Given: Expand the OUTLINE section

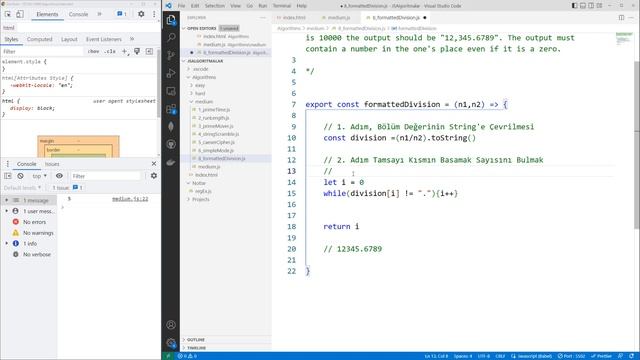Looking at the screenshot, I should [x=196, y=340].
